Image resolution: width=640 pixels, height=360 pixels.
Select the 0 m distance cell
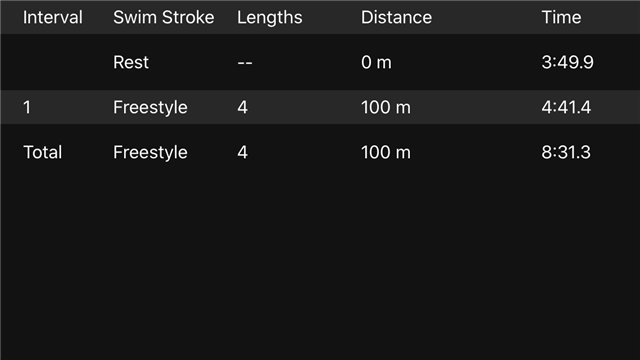[x=376, y=62]
